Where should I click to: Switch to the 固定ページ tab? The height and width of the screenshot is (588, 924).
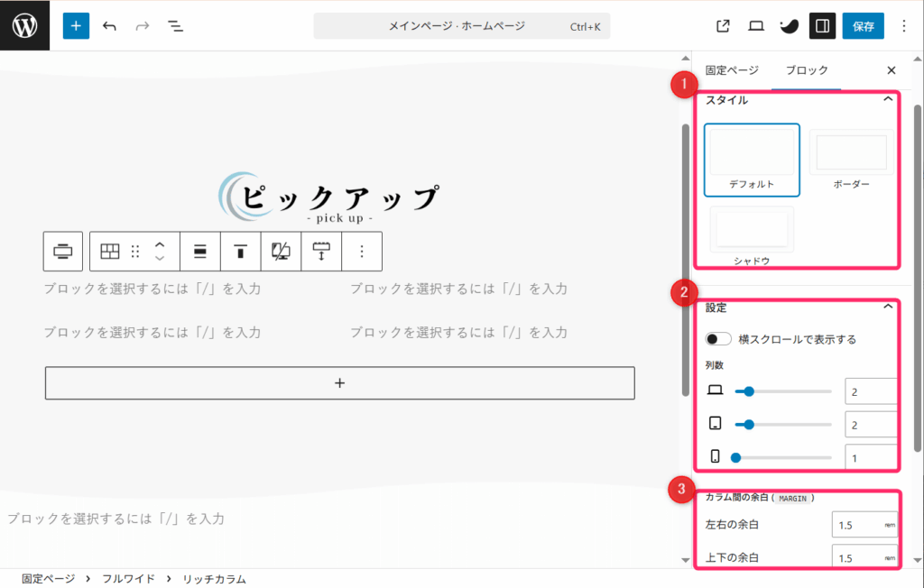coord(732,70)
